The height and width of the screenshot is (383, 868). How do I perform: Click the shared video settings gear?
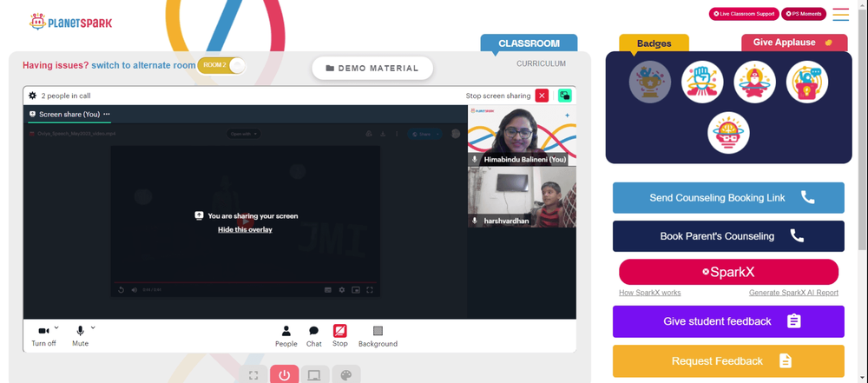[x=341, y=290]
